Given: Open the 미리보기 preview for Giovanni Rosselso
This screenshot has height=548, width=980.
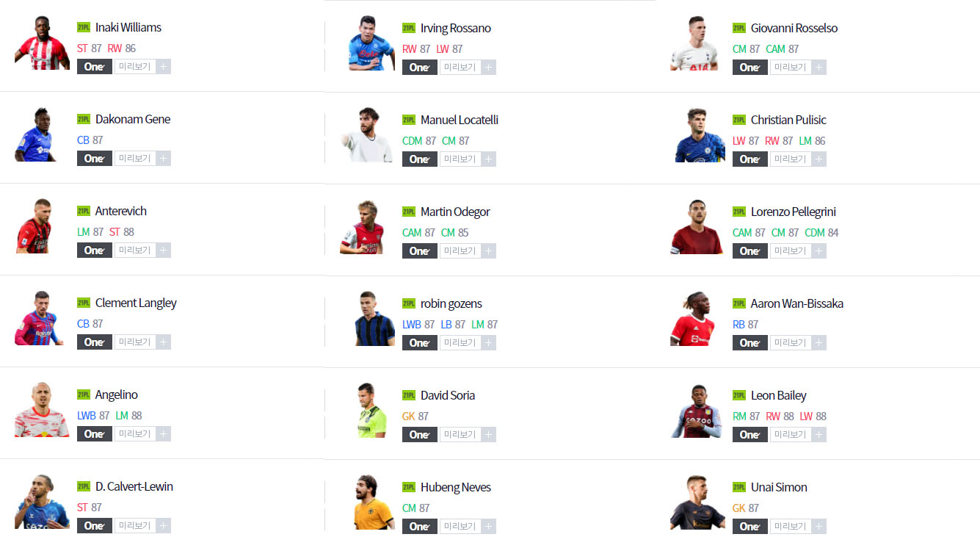Looking at the screenshot, I should point(791,67).
